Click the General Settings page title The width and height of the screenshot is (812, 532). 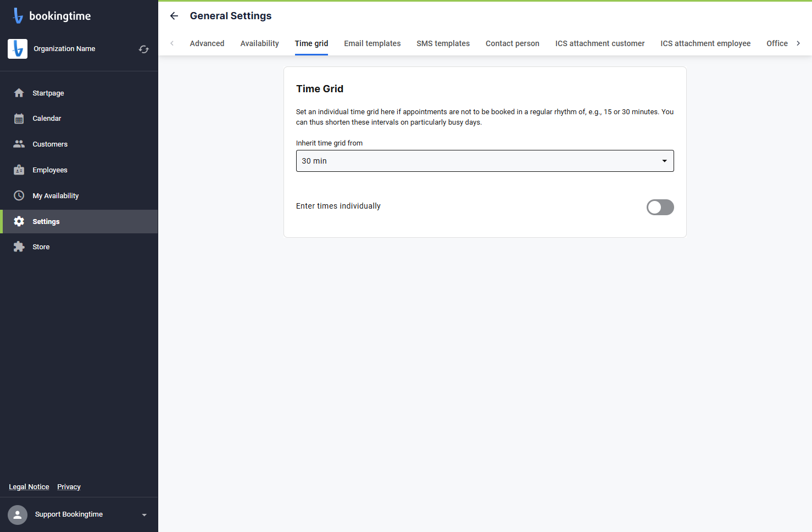point(231,16)
